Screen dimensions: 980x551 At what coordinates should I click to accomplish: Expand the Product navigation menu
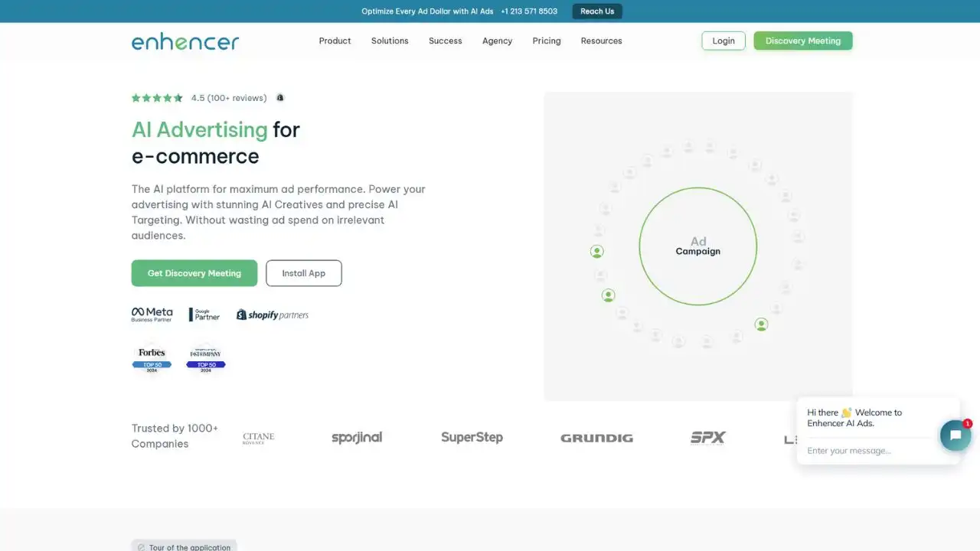335,41
